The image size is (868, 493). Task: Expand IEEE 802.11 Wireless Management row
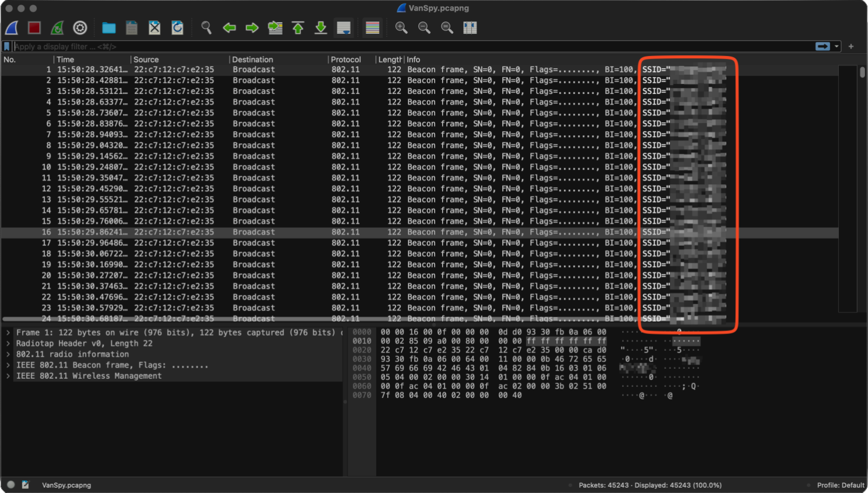coord(8,376)
